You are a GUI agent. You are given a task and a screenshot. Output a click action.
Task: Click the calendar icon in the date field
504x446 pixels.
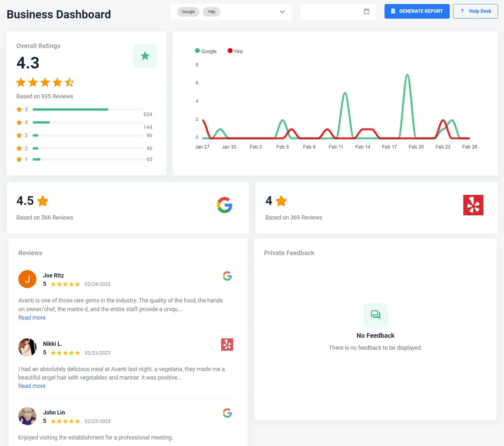tap(366, 11)
